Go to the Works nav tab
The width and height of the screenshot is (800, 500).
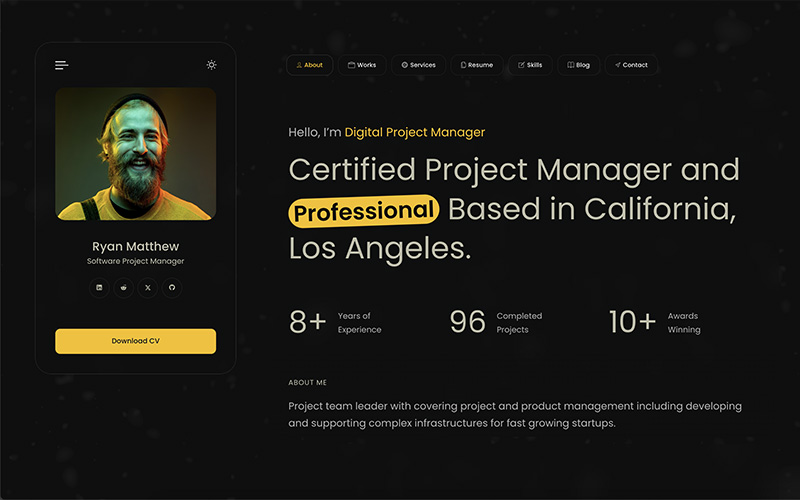pos(362,65)
